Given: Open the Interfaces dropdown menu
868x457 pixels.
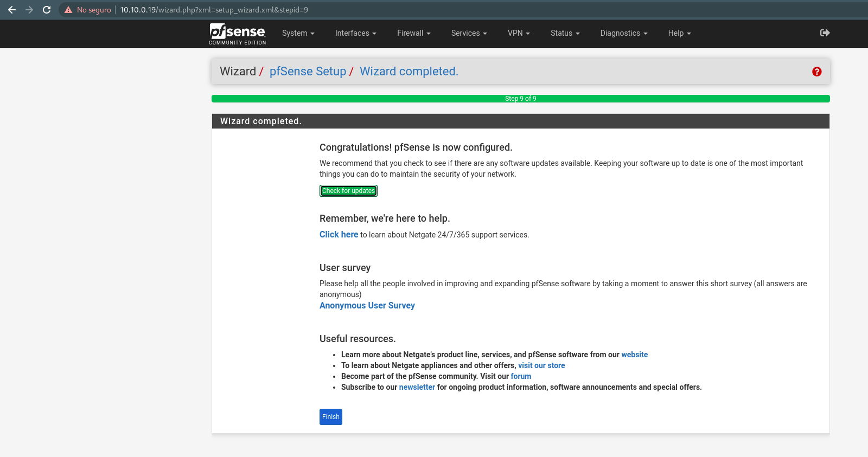Looking at the screenshot, I should tap(355, 33).
